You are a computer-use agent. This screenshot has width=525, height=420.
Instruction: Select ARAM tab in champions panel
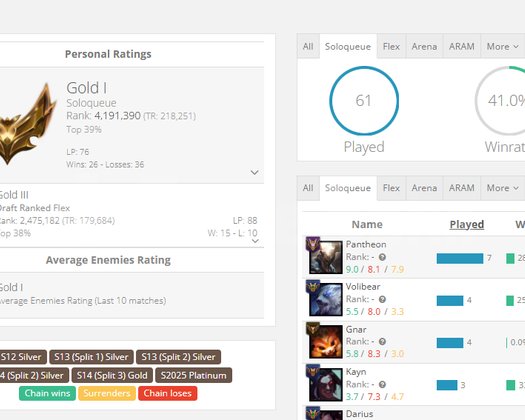tap(462, 188)
